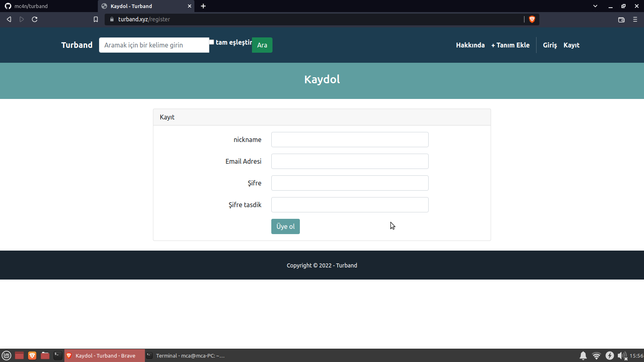This screenshot has width=644, height=362.
Task: Click the Kayıt card header
Action: [322, 117]
